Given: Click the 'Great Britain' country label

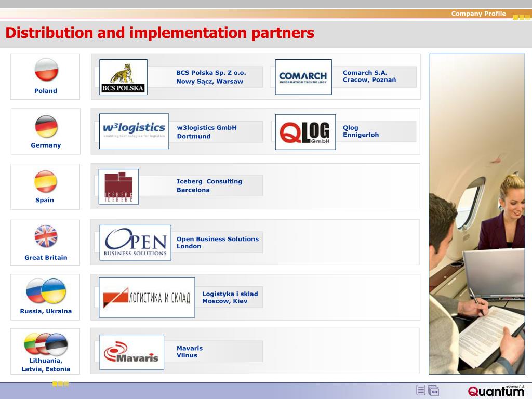Looking at the screenshot, I should pos(46,258).
